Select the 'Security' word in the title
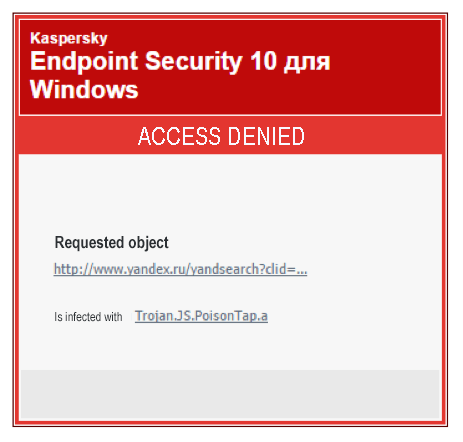 pos(194,61)
